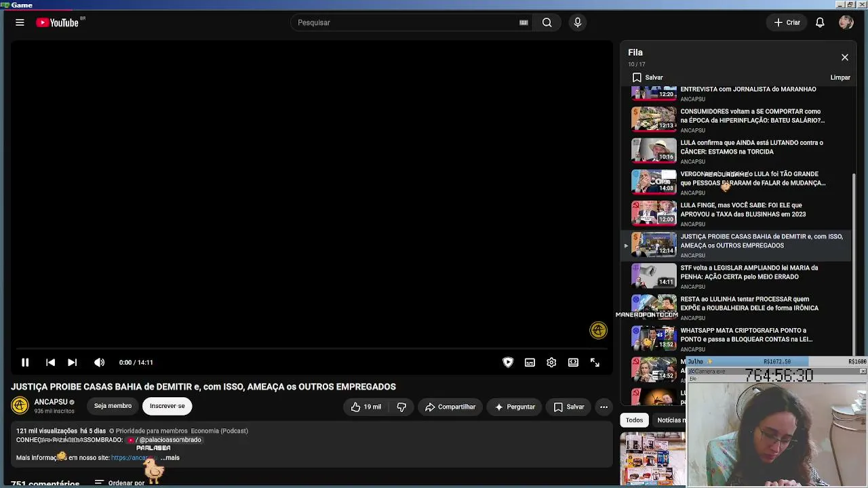868x488 pixels.
Task: Click the shield icon in player controls
Action: click(508, 363)
